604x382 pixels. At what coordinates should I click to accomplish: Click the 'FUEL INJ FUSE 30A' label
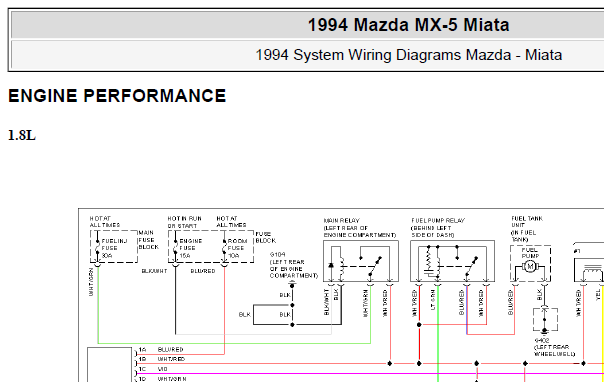(x=114, y=248)
